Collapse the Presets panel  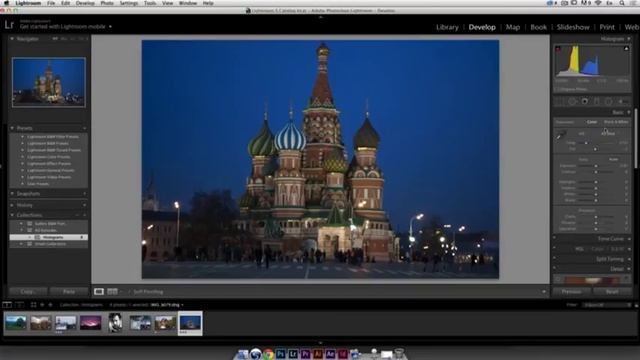click(12, 128)
